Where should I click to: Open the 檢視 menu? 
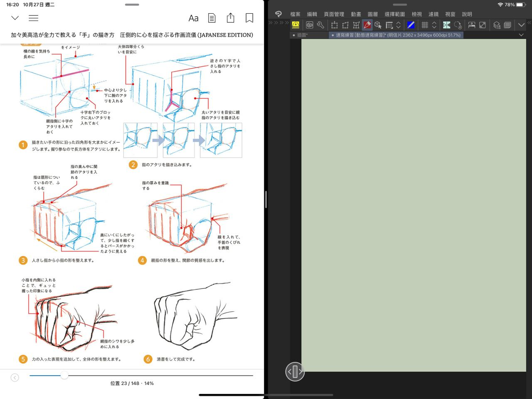pos(416,14)
